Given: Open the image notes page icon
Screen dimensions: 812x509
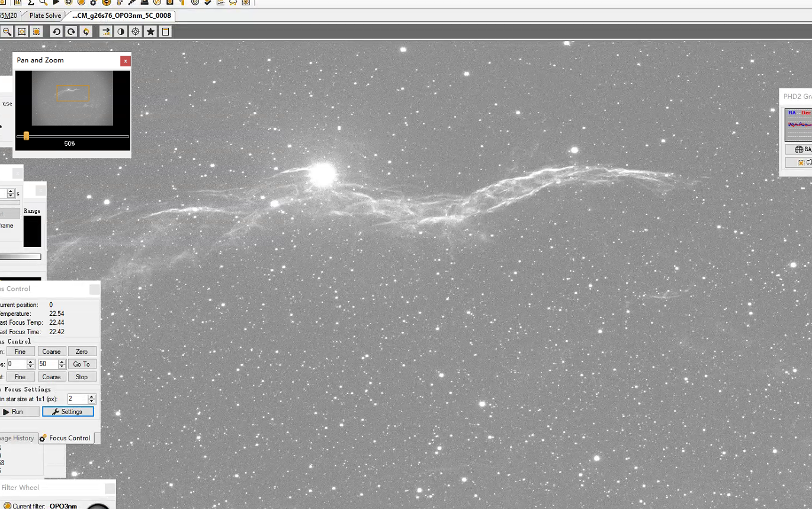Looking at the screenshot, I should 166,31.
